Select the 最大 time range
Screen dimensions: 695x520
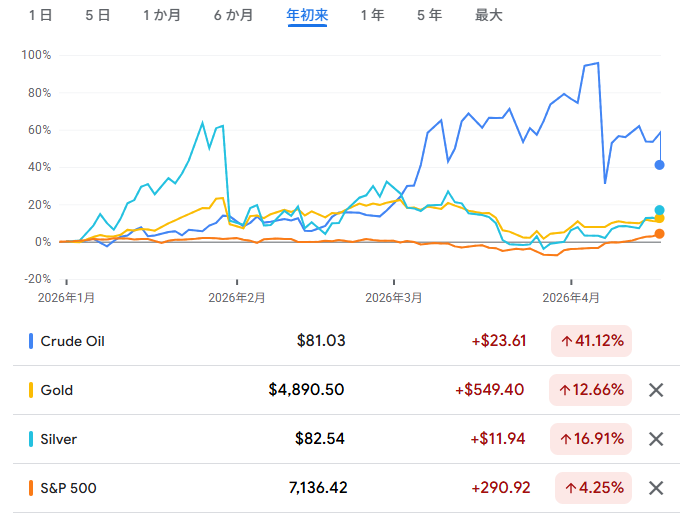point(489,15)
